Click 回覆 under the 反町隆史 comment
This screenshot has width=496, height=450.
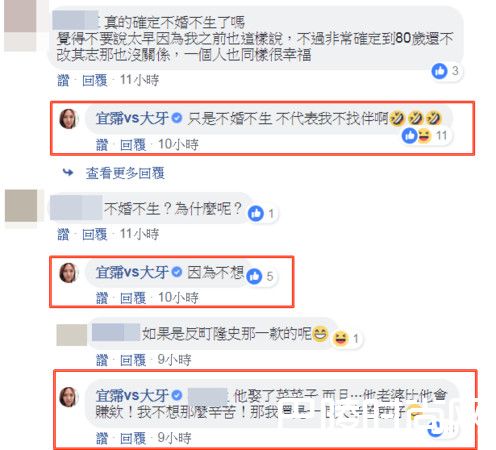tap(133, 360)
